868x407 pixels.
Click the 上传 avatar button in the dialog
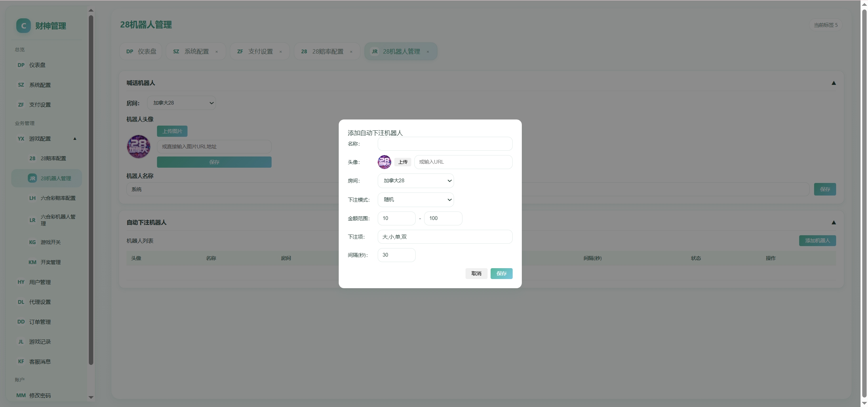pyautogui.click(x=403, y=162)
